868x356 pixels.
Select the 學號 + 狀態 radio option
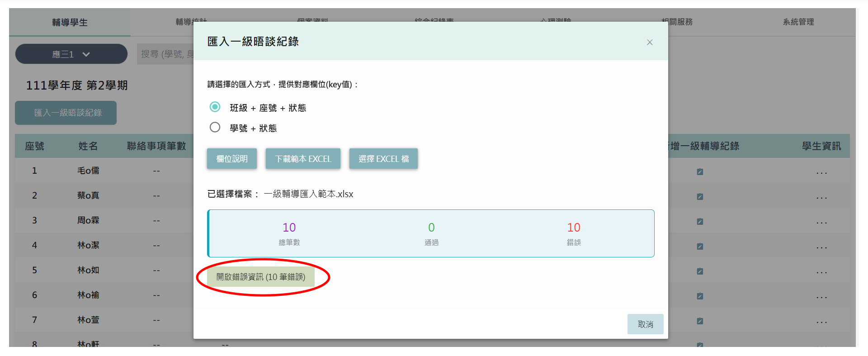215,127
